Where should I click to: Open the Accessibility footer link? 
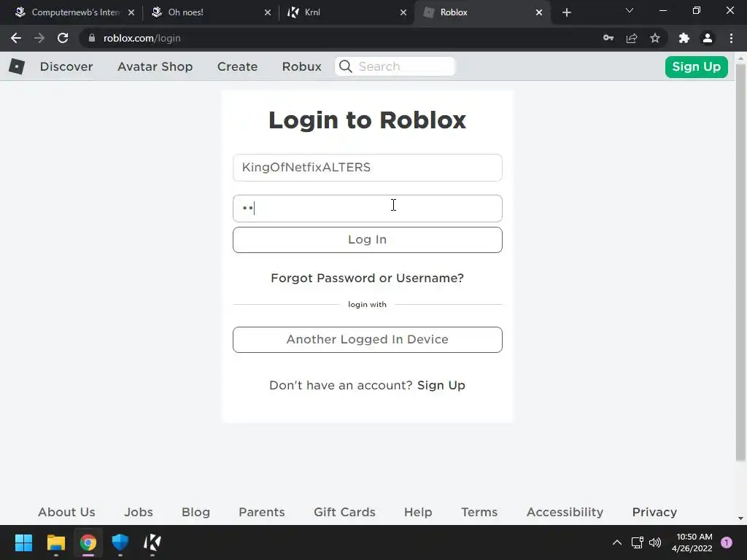[x=565, y=512]
